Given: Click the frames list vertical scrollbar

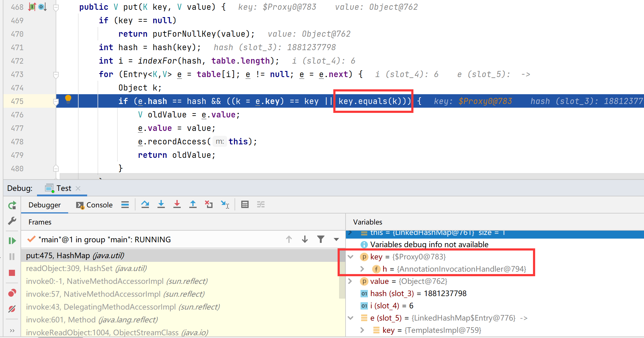Looking at the screenshot, I should coord(342,274).
